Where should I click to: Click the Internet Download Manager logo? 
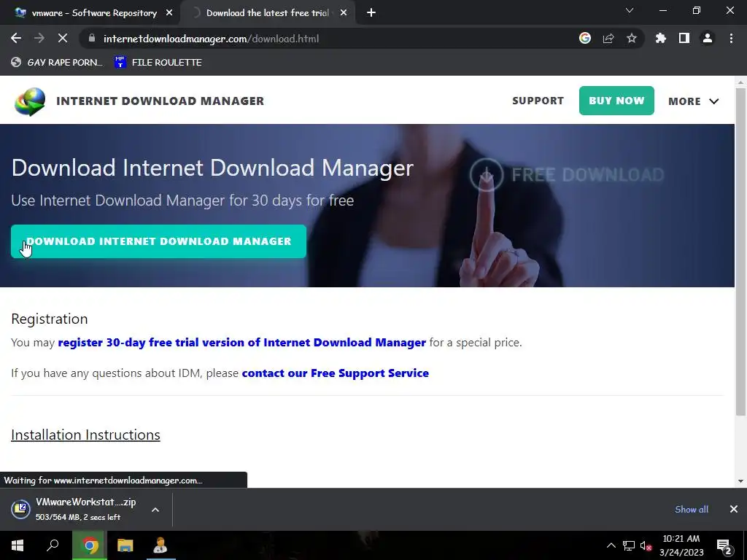pyautogui.click(x=30, y=101)
